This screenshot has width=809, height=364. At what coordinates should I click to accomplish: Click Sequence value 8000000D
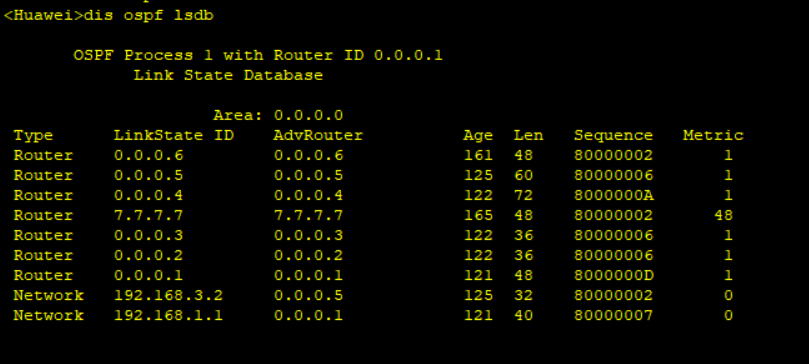[614, 276]
